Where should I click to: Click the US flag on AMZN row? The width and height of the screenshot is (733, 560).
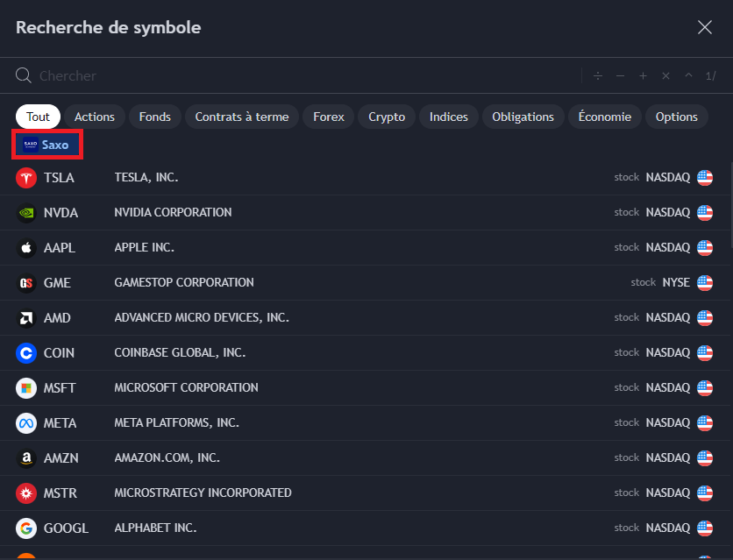point(704,457)
